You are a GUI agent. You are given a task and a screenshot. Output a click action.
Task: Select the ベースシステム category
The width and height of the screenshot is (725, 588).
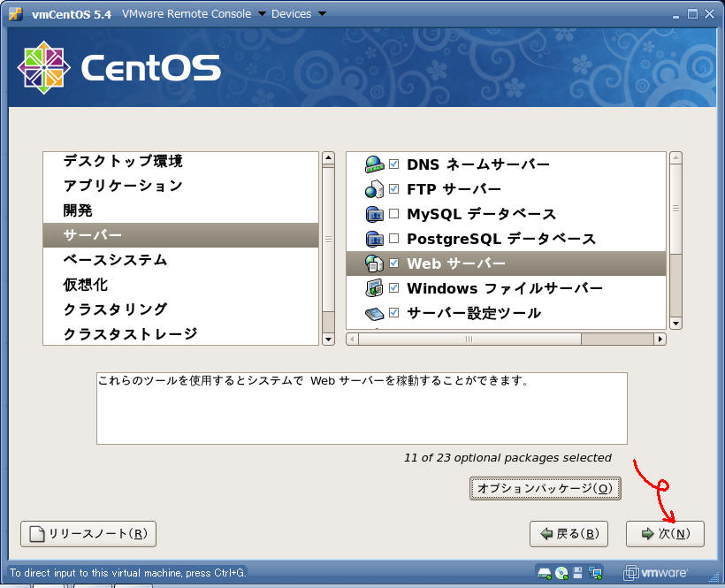pos(115,260)
